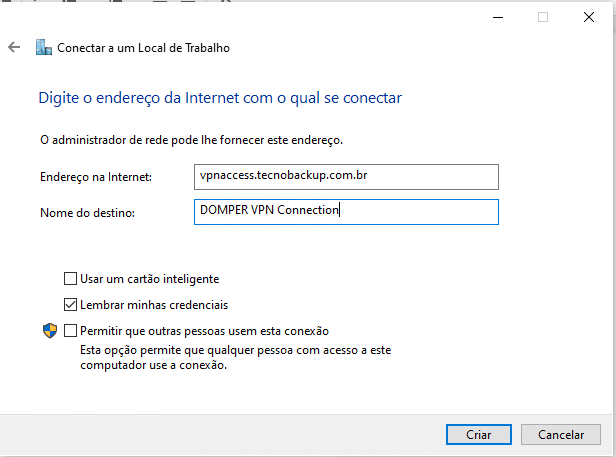Image resolution: width=616 pixels, height=457 pixels.
Task: Click the title Conectar a um Local de Trabalho
Action: click(x=143, y=48)
